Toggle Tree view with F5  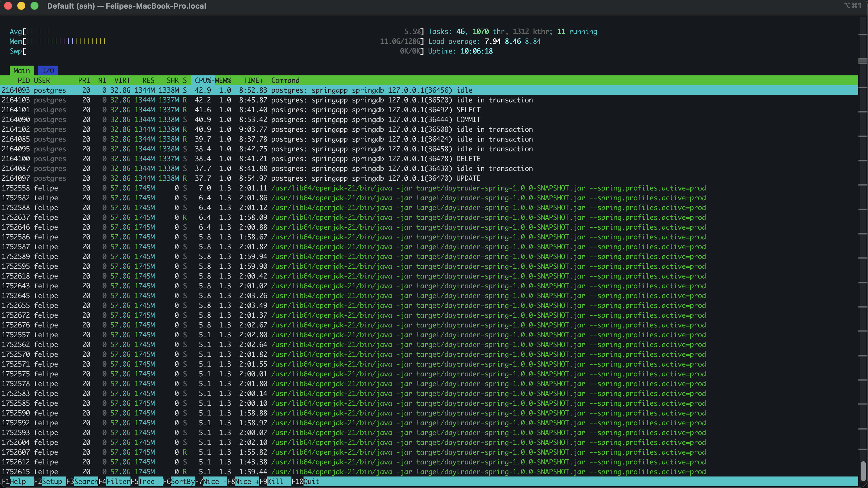[147, 482]
